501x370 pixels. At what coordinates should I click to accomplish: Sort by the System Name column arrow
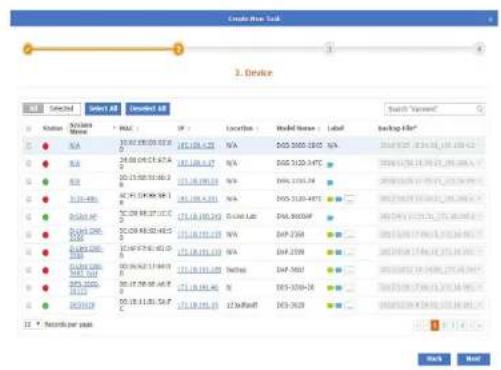114,128
